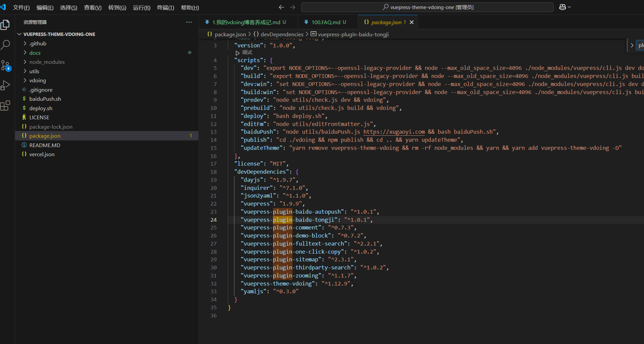Expand the .github folder
This screenshot has height=344, width=644.
pyautogui.click(x=107, y=43)
